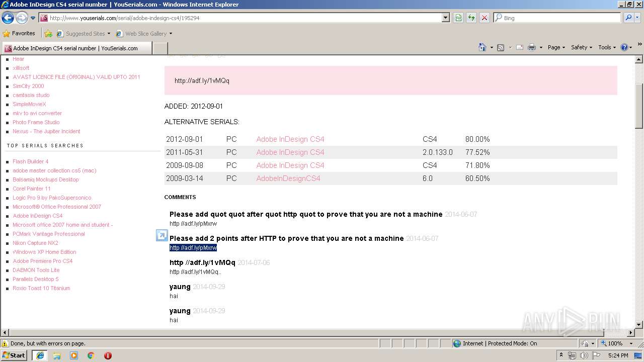Click the browser Back arrow button
This screenshot has width=644, height=362.
pyautogui.click(x=8, y=18)
